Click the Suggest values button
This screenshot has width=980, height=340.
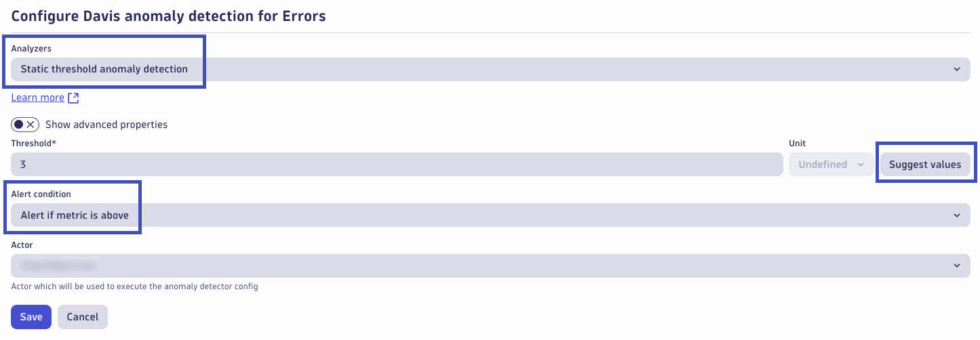925,165
